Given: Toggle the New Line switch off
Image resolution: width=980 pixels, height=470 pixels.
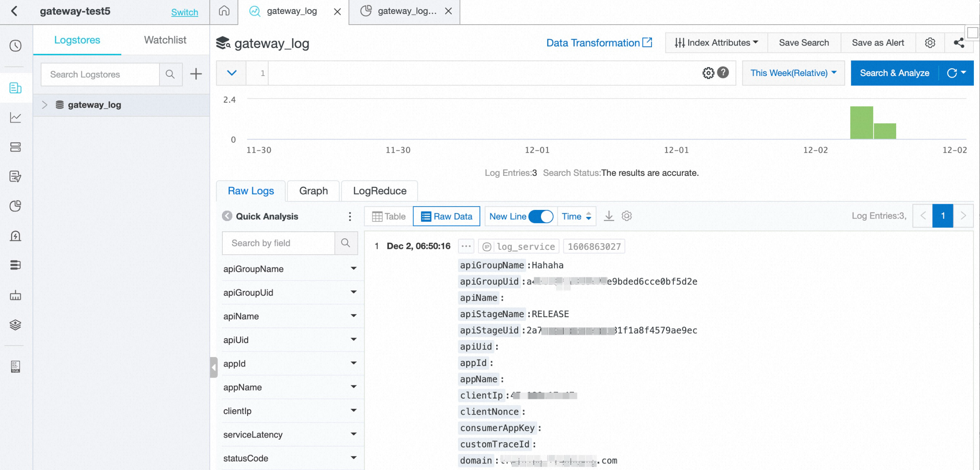Looking at the screenshot, I should (x=541, y=217).
